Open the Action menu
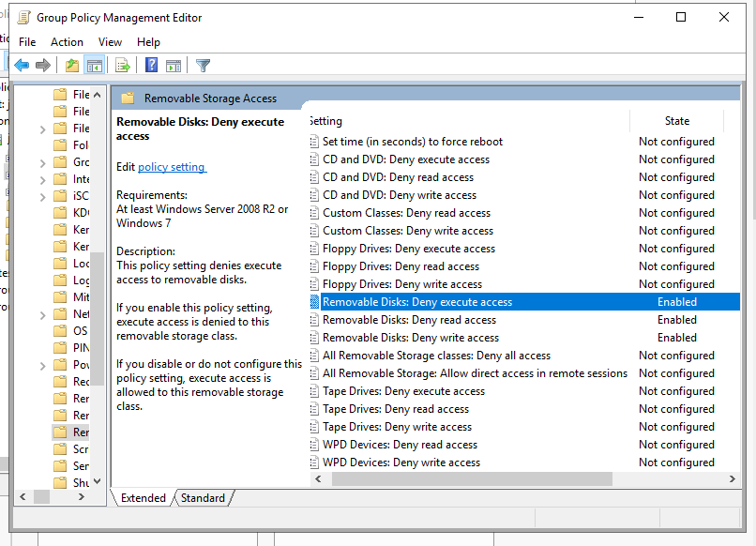 (x=67, y=42)
